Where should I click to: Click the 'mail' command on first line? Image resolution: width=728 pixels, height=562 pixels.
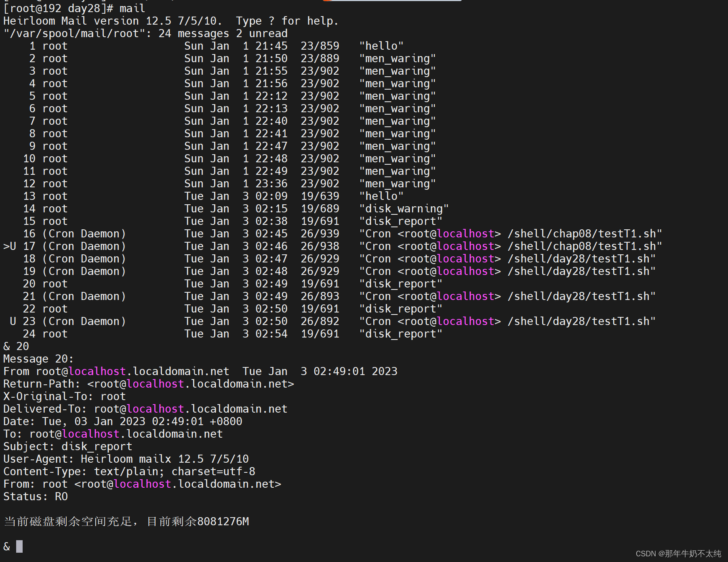(x=132, y=8)
